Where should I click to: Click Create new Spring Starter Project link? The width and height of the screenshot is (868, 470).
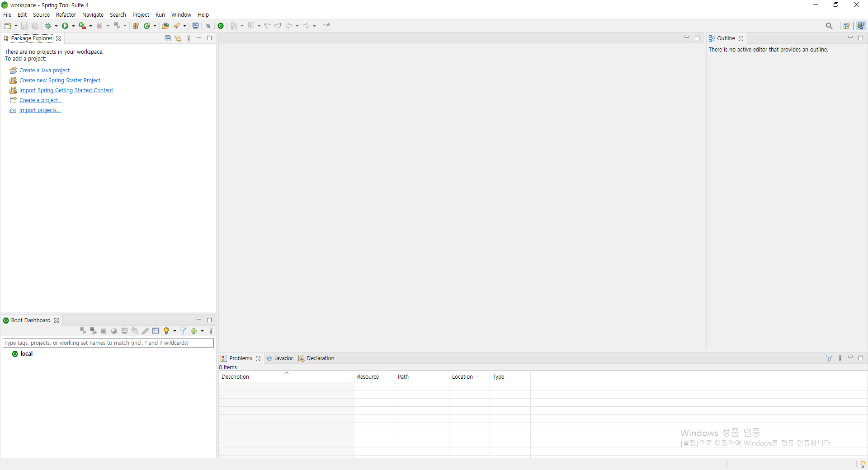click(60, 80)
